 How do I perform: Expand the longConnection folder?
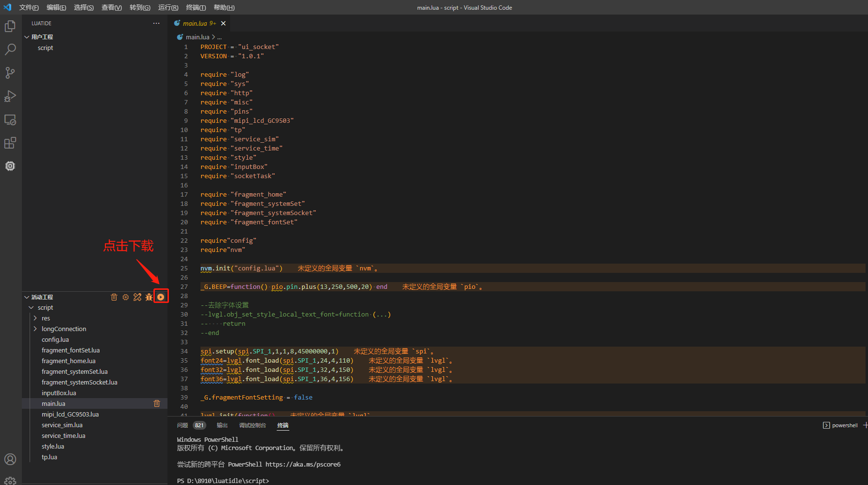(x=64, y=329)
